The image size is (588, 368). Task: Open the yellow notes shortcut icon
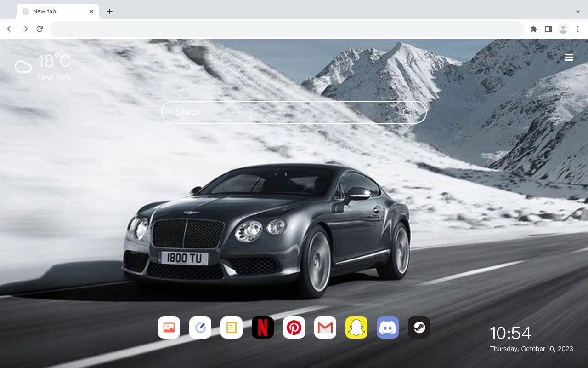pos(232,328)
